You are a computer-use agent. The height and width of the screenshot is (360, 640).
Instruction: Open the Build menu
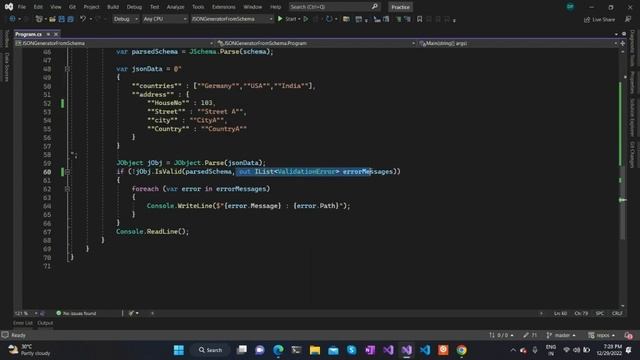coord(113,7)
